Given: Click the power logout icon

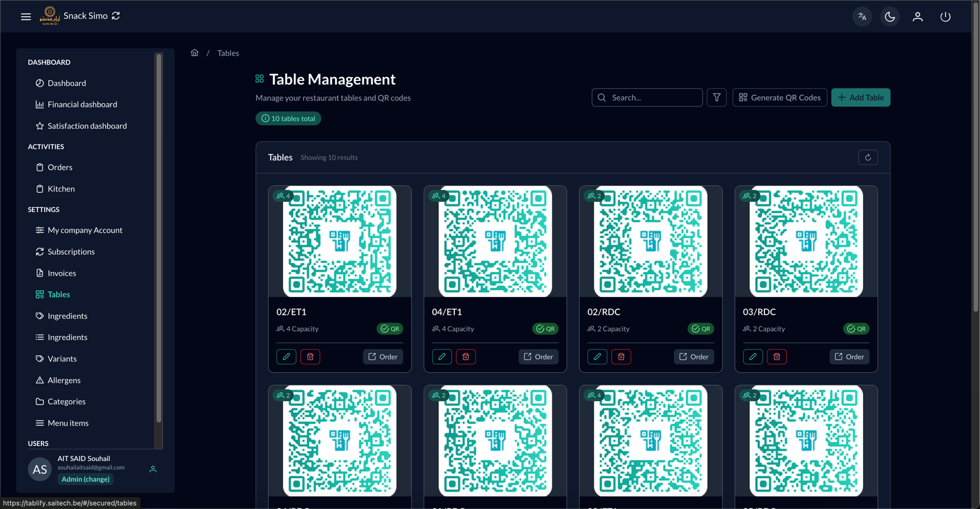Looking at the screenshot, I should [x=945, y=16].
